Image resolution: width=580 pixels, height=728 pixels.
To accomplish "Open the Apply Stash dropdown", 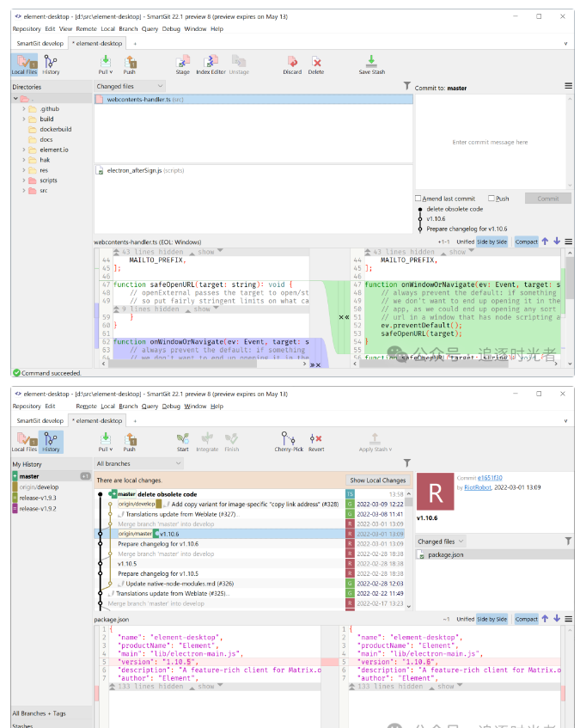I will click(x=375, y=442).
